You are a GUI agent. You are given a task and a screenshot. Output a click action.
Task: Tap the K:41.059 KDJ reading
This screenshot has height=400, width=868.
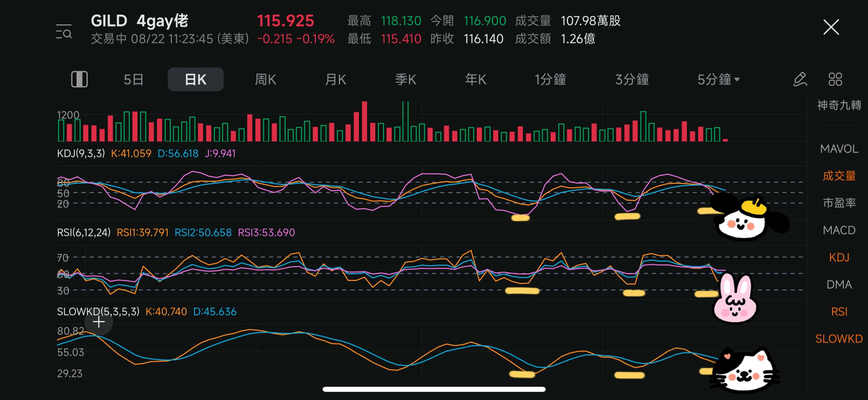[131, 153]
